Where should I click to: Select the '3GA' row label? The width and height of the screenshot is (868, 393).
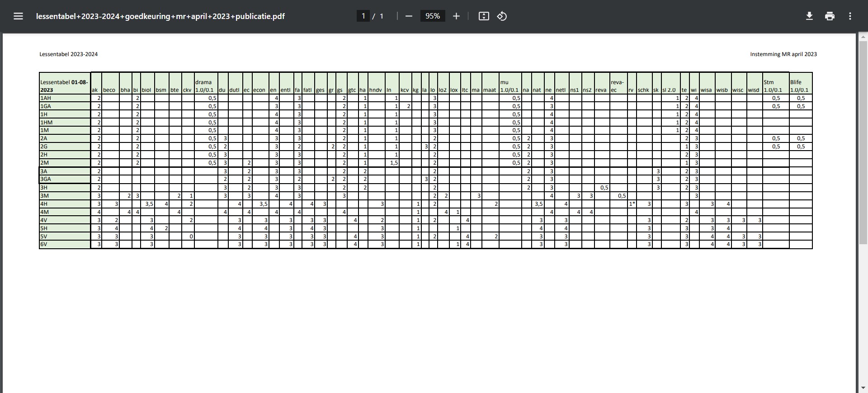tap(65, 179)
